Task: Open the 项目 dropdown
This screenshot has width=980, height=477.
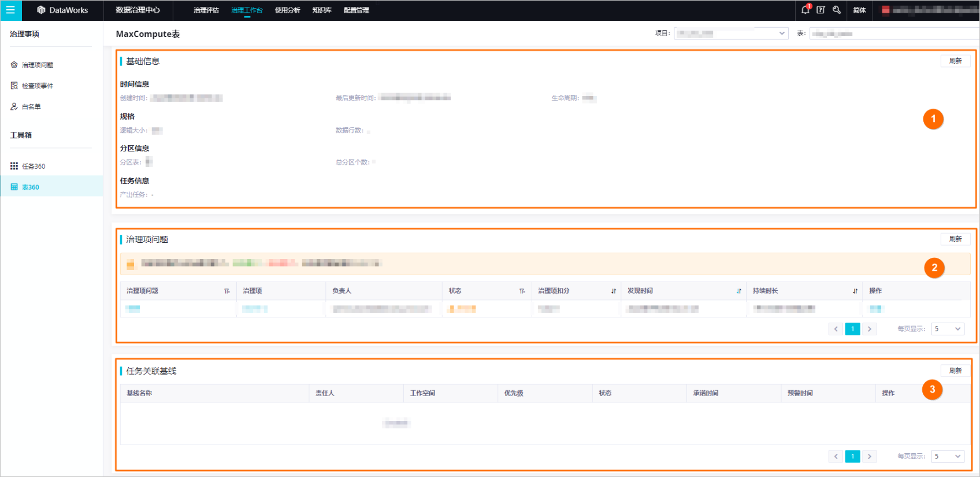Action: point(731,34)
